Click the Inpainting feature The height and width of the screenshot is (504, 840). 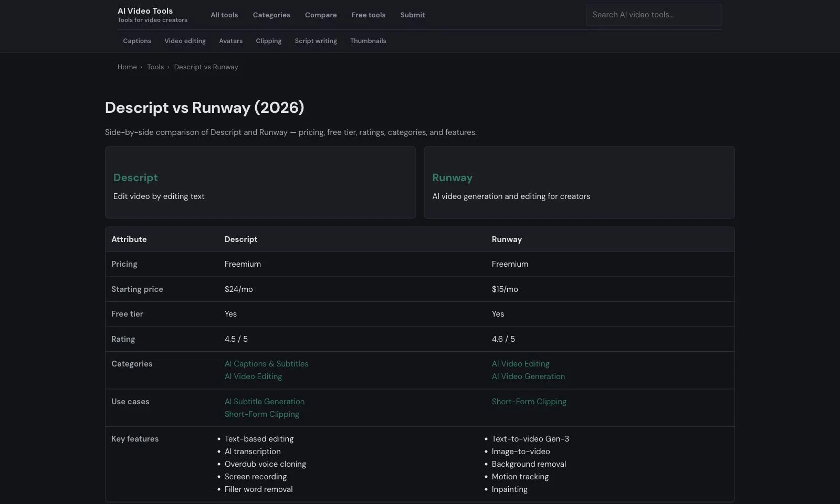(510, 489)
